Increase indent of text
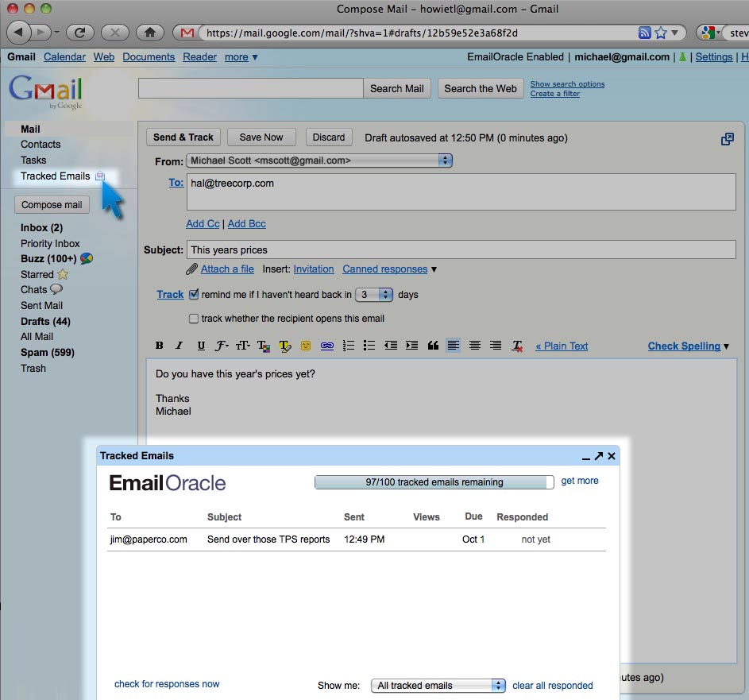The height and width of the screenshot is (700, 749). [x=411, y=346]
